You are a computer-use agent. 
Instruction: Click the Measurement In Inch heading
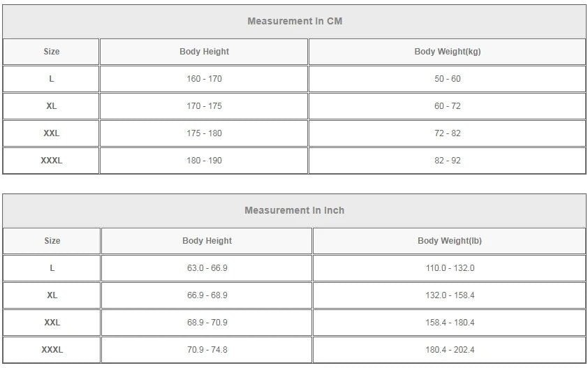[x=295, y=210]
